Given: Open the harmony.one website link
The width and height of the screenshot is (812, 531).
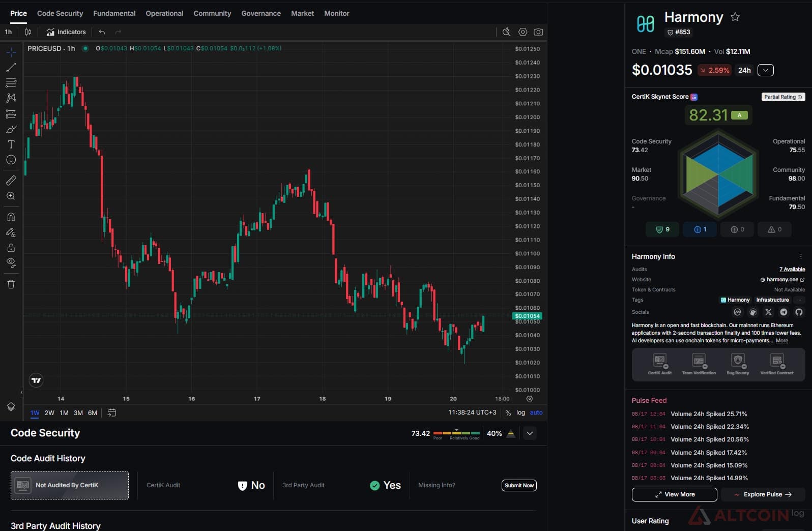Looking at the screenshot, I should click(x=782, y=280).
